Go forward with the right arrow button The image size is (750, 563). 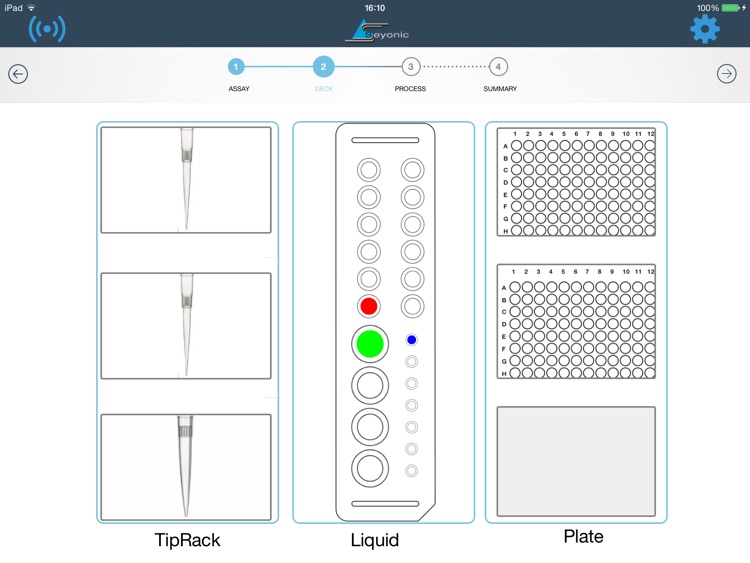pyautogui.click(x=727, y=74)
